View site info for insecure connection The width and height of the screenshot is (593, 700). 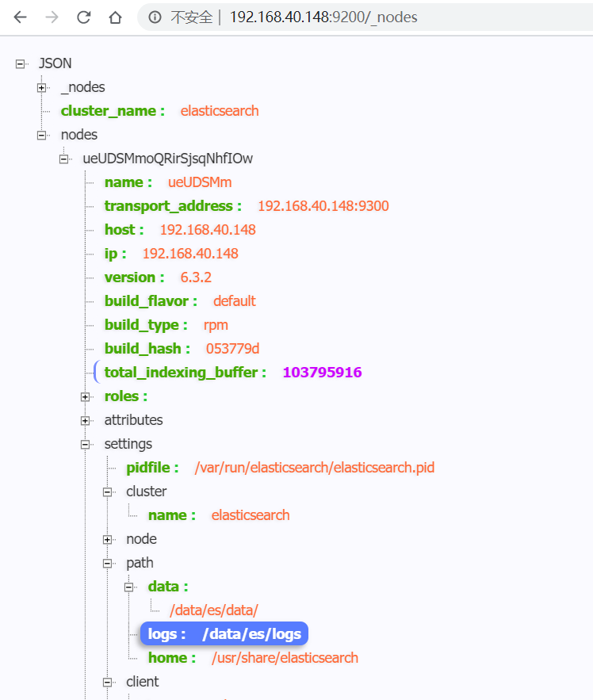tap(155, 17)
